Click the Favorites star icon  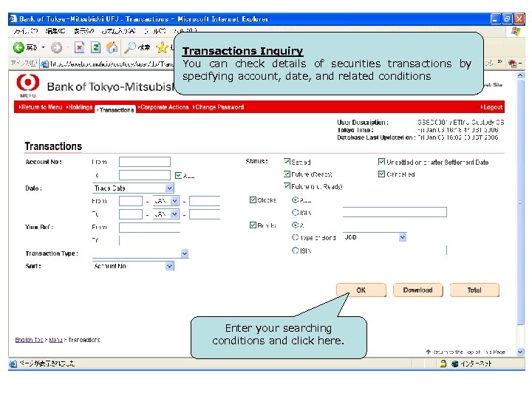click(162, 47)
